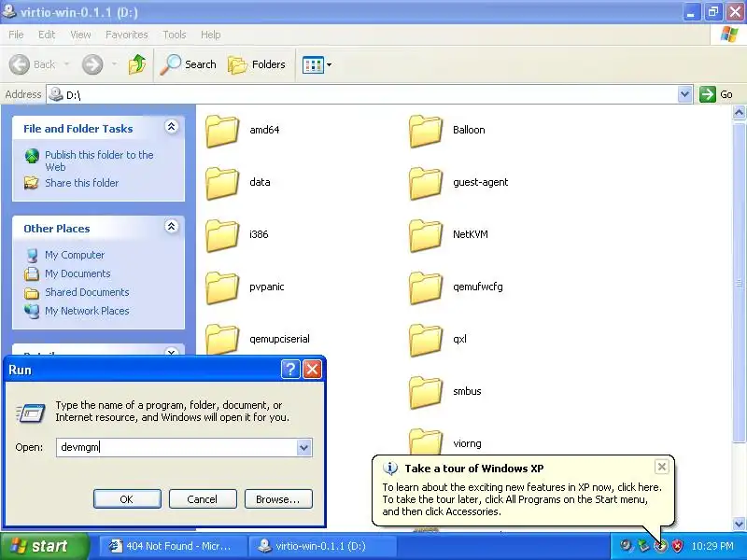Open the amd64 folder icon

[222, 131]
